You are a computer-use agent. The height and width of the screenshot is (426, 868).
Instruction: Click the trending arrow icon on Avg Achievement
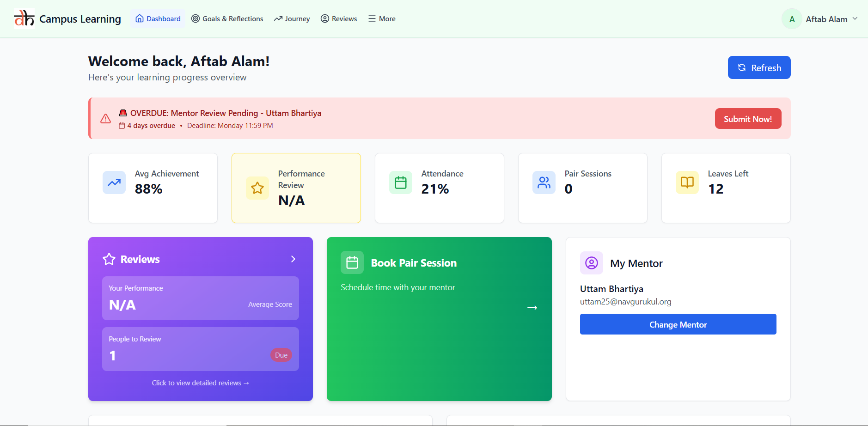click(114, 183)
